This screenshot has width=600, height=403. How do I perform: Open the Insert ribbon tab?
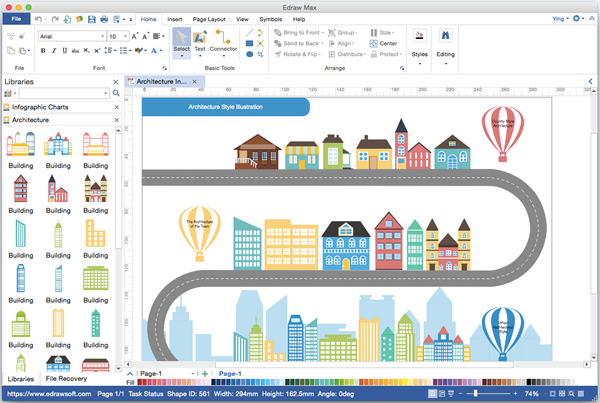[175, 19]
